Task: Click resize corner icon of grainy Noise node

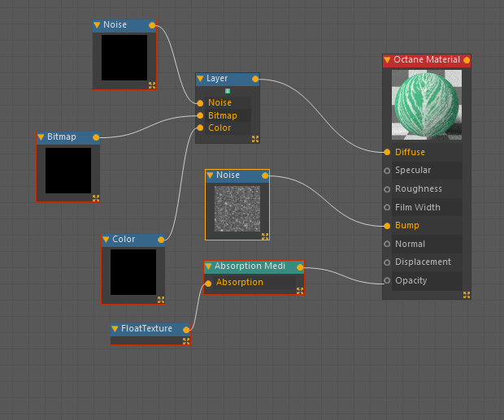Action: tap(265, 236)
